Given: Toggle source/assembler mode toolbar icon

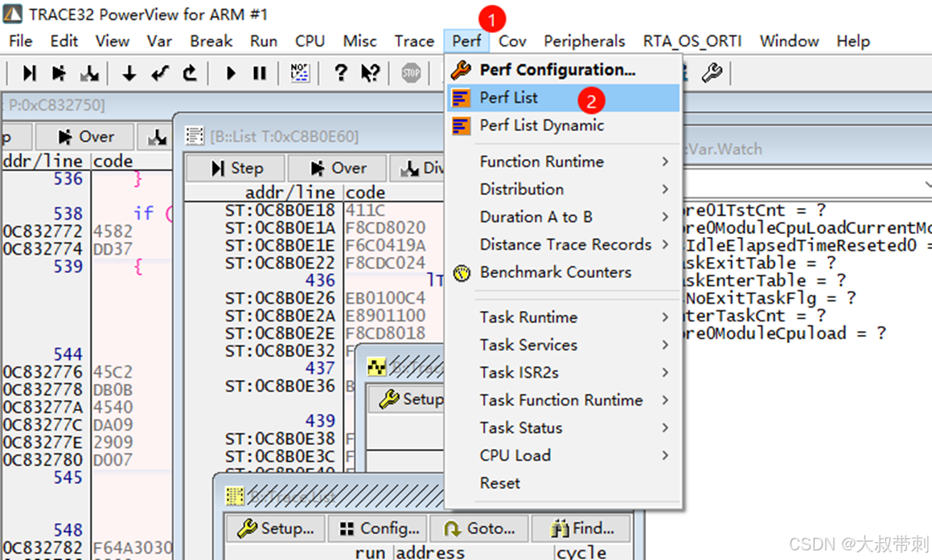Looking at the screenshot, I should pos(300,73).
